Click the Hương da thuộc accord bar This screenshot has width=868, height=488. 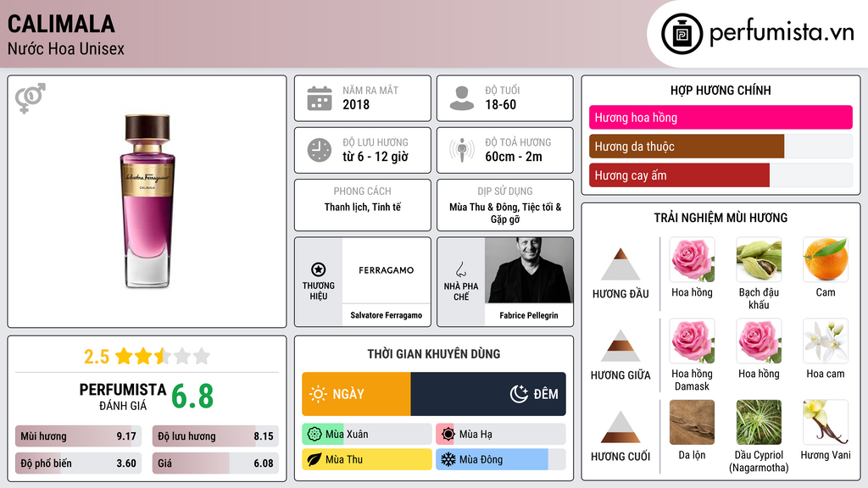point(721,146)
